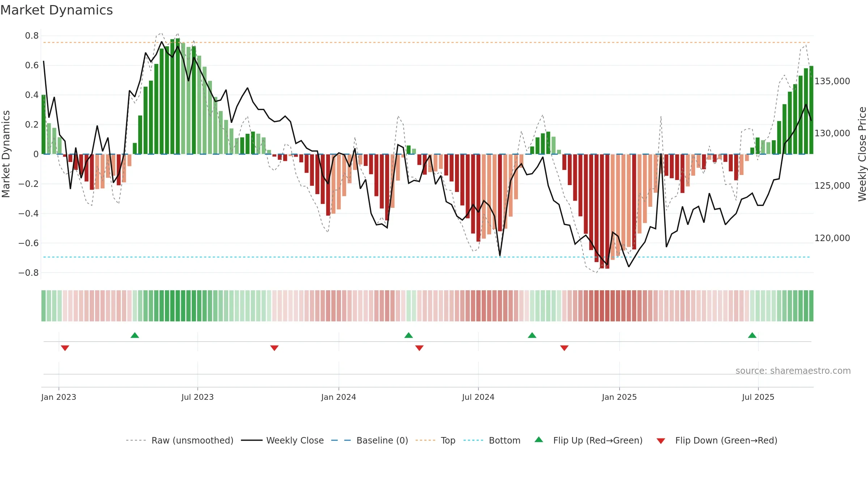Click the Jan 2024 x-axis label
868x488 pixels.
tap(339, 397)
